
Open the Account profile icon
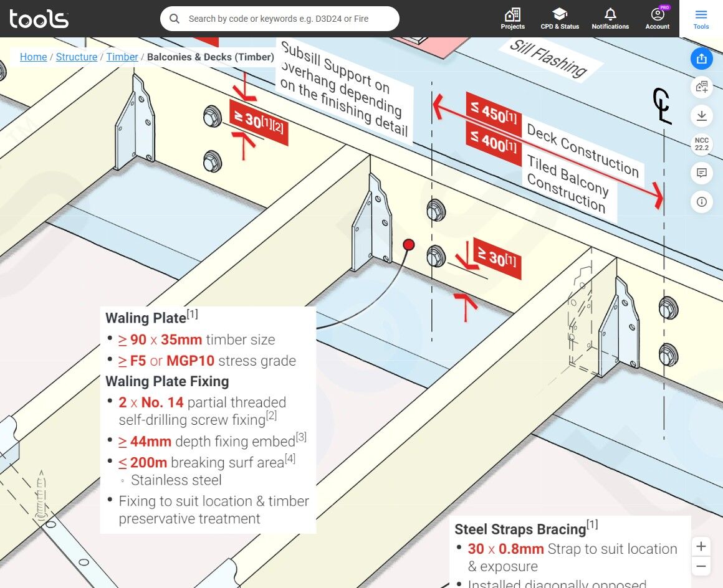[x=657, y=19]
